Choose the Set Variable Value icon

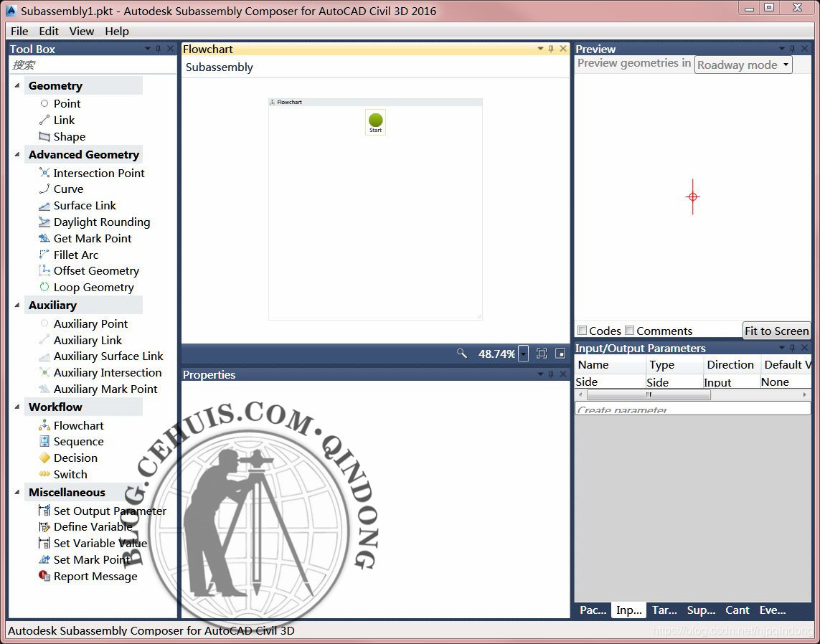click(44, 543)
